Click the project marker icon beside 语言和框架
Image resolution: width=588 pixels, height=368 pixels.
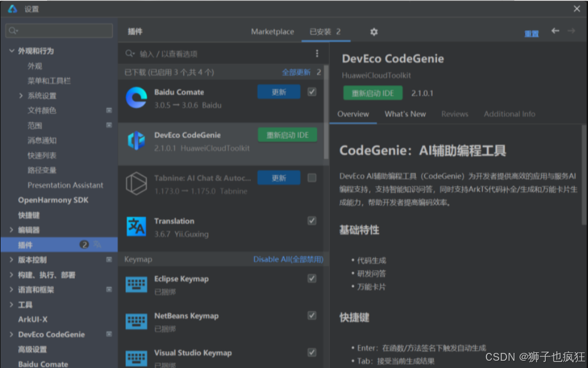[109, 290]
